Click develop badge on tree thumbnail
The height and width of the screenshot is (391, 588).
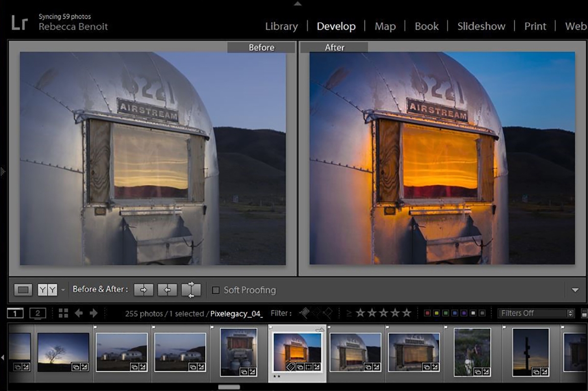(x=84, y=366)
